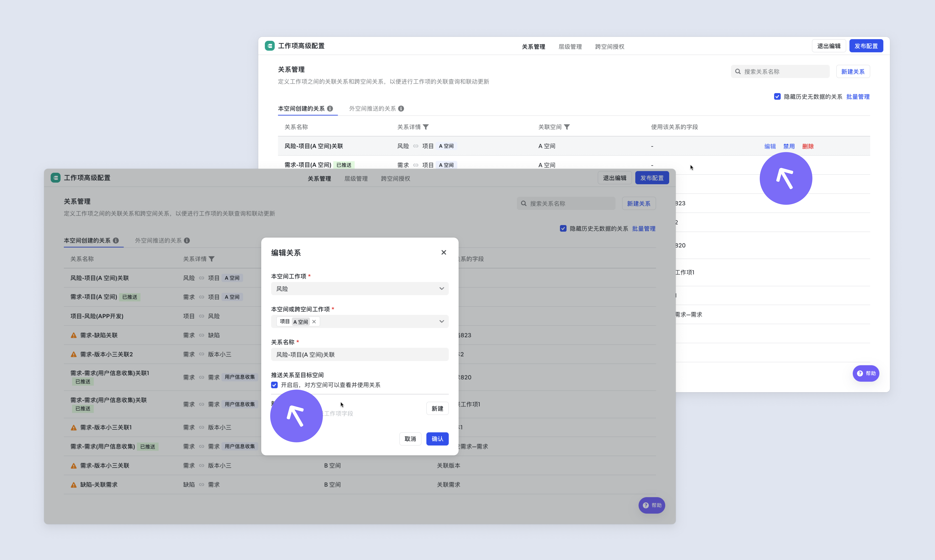Viewport: 935px width, 560px height.
Task: Click warning icon beside 需求-缺陷关联
Action: coord(74,335)
